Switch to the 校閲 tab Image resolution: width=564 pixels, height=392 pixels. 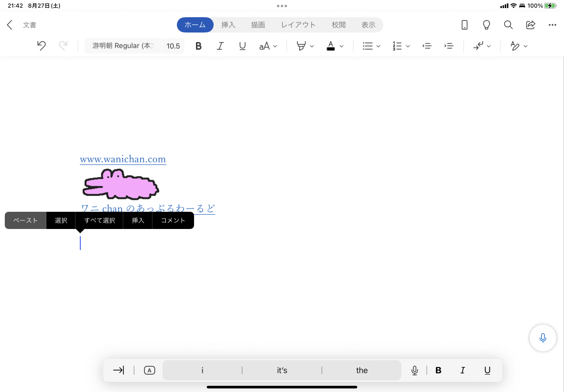click(338, 25)
